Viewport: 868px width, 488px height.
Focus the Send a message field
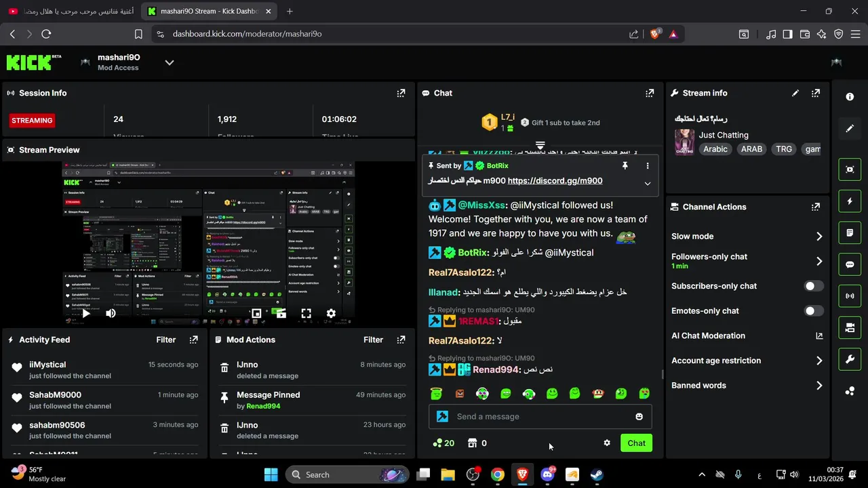pyautogui.click(x=540, y=416)
